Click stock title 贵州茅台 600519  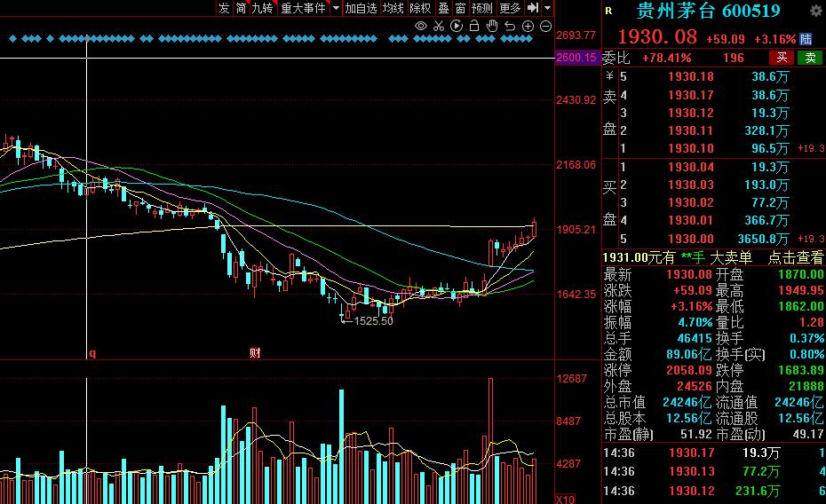(x=709, y=11)
